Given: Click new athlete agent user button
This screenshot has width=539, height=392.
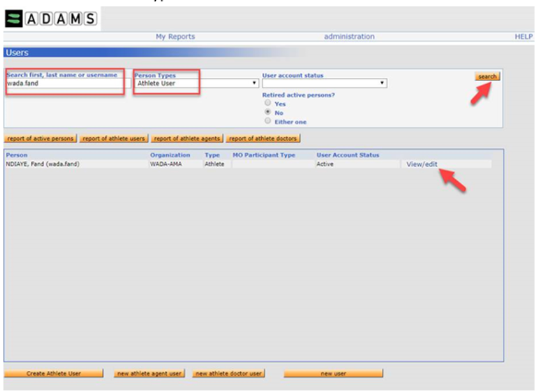Looking at the screenshot, I should [149, 374].
